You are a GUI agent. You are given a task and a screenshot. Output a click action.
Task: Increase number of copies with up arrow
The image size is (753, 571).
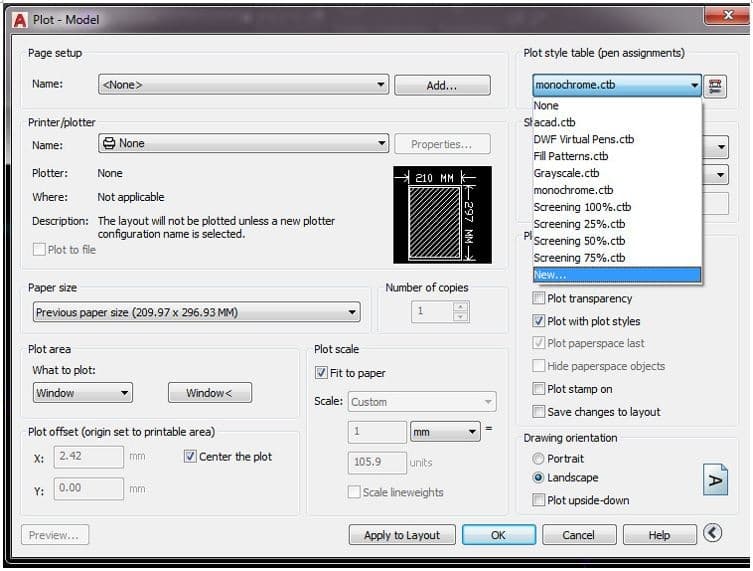461,306
